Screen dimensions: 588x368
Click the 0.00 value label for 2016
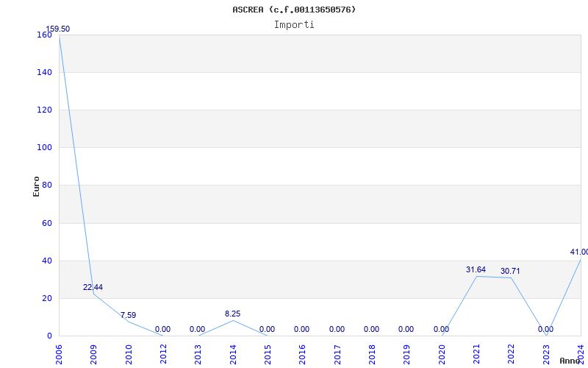point(301,329)
